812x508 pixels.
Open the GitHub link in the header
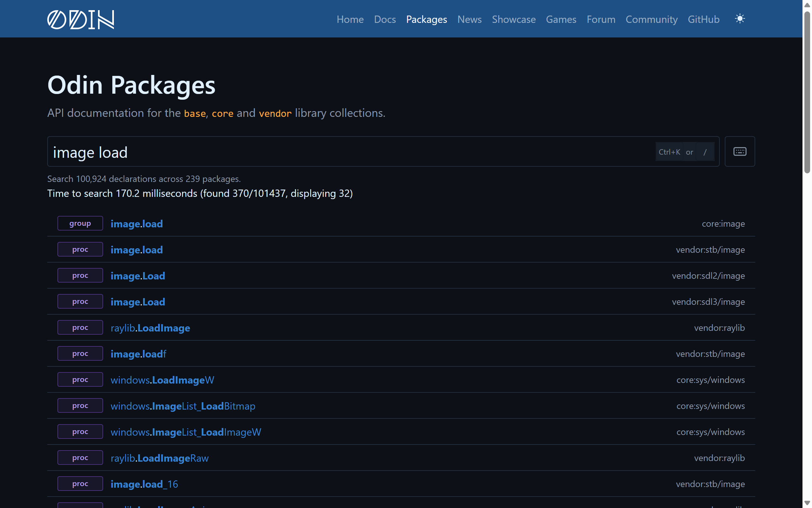point(704,19)
